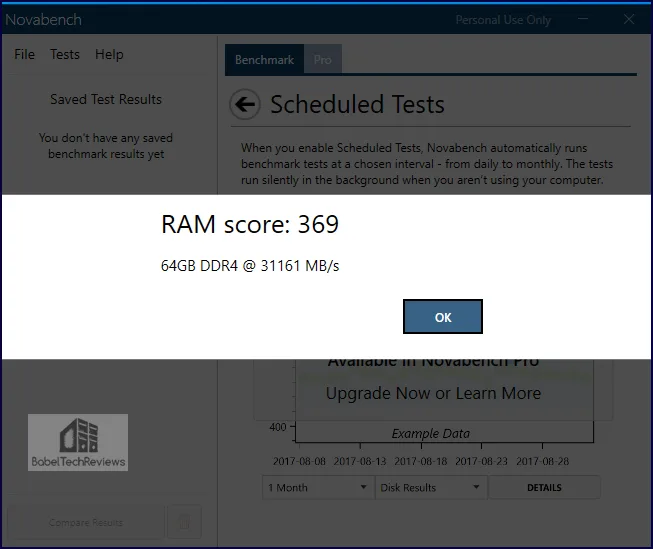Select the 64GB DDR4 @ 31161 MB/s text

(250, 265)
